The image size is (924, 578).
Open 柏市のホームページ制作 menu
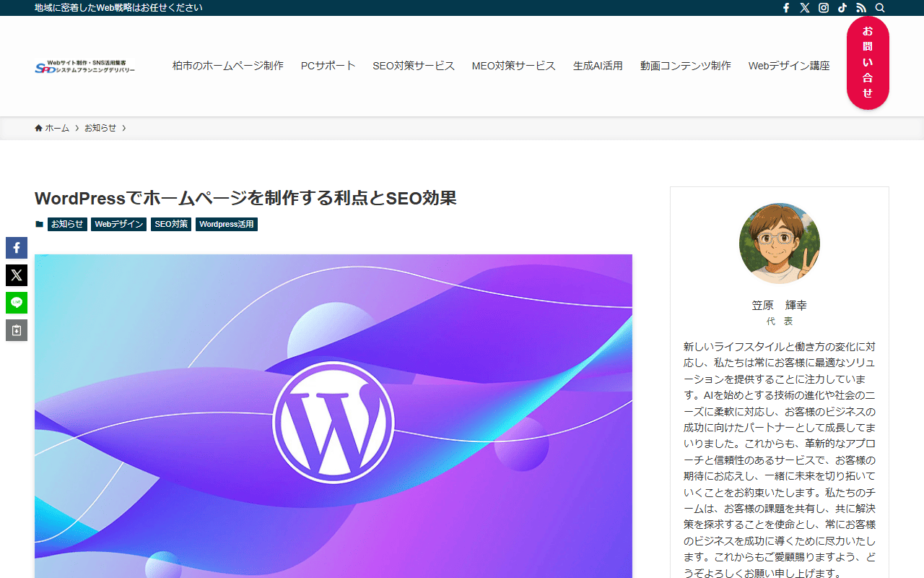click(228, 66)
